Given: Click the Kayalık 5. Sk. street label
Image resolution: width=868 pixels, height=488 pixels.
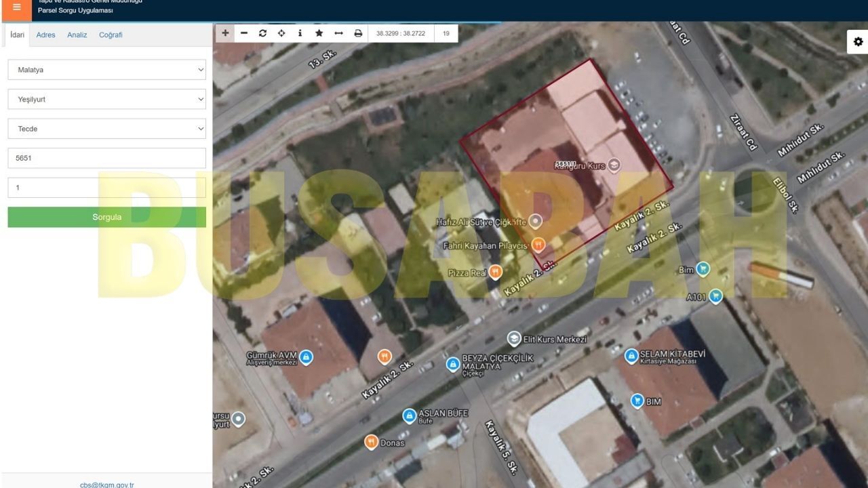Looking at the screenshot, I should pos(502,447).
